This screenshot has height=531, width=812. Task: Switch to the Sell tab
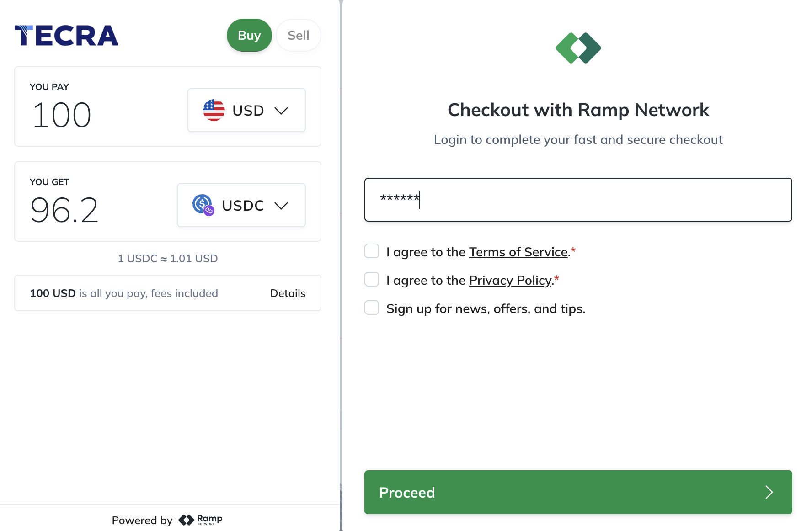click(x=299, y=35)
